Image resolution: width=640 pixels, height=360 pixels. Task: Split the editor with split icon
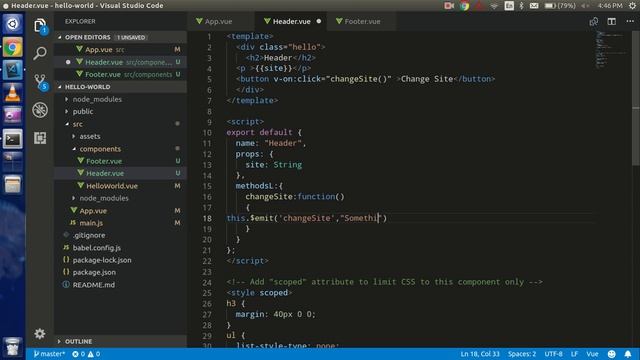pos(611,21)
